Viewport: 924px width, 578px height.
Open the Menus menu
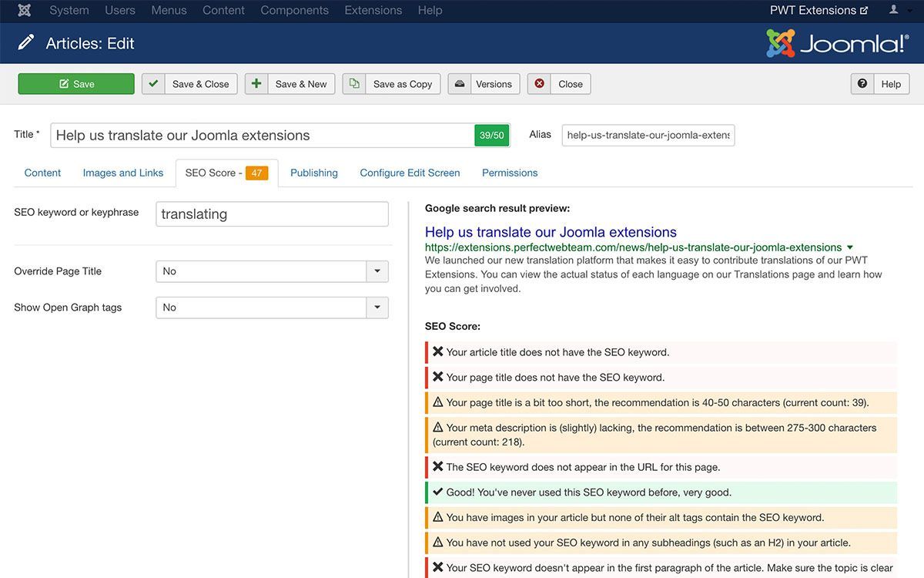[169, 10]
